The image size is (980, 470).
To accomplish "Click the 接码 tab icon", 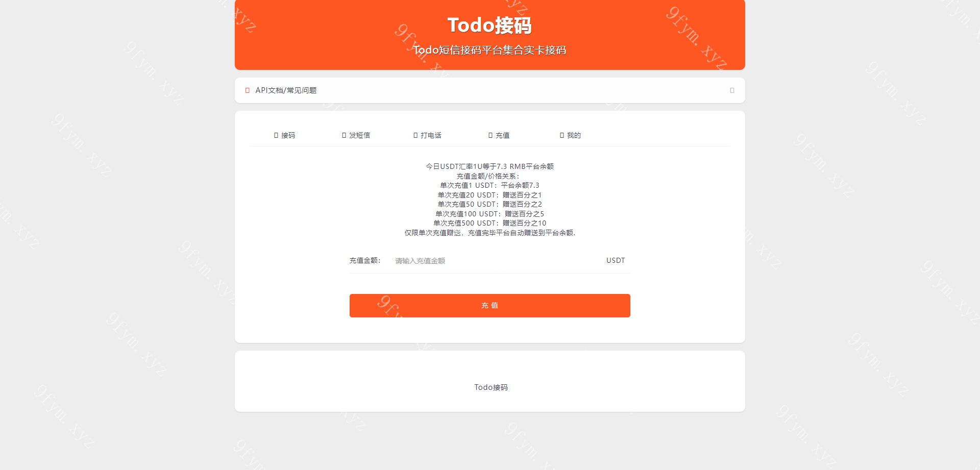I will click(x=276, y=135).
